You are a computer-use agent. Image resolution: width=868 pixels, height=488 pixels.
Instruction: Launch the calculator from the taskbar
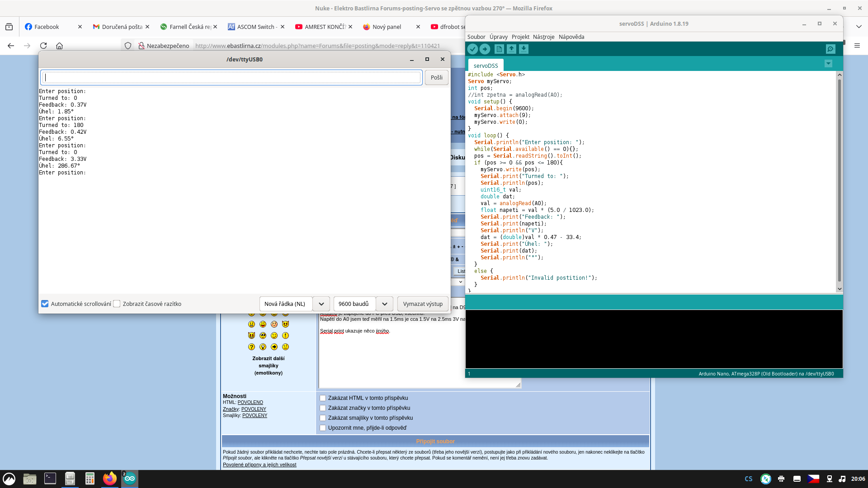[x=90, y=479]
